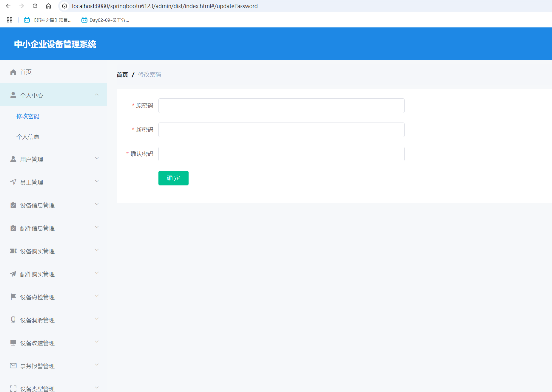Viewport: 552px width, 392px height.
Task: Reload the page with the refresh icon
Action: 35,6
